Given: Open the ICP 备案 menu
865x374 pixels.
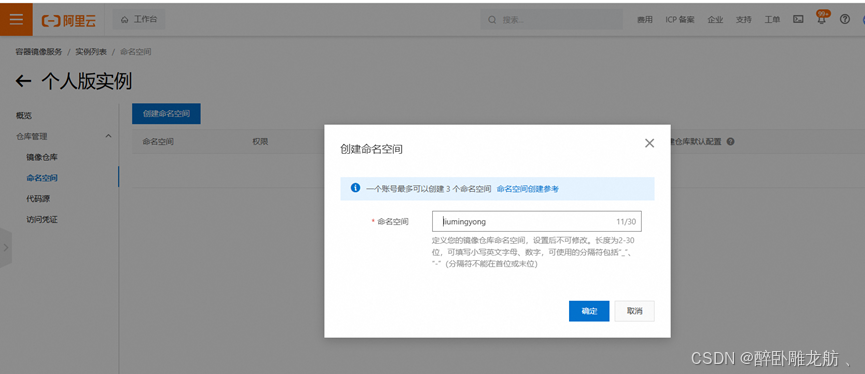Looking at the screenshot, I should [680, 20].
